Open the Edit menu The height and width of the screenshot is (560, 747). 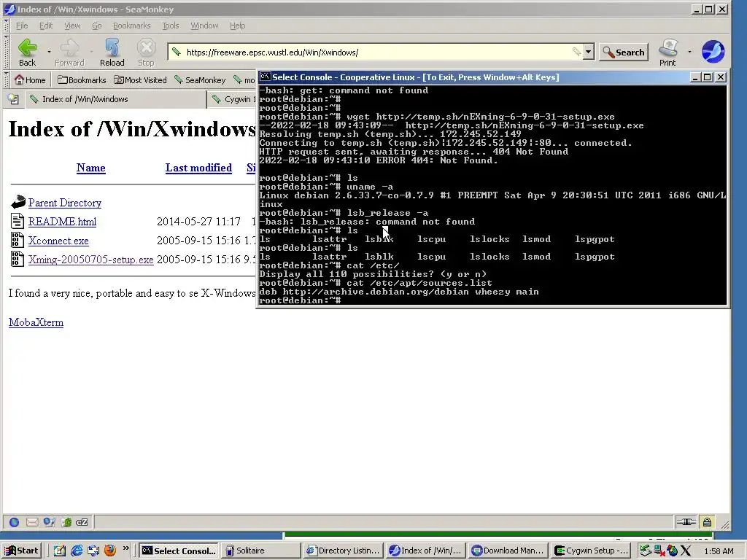click(x=46, y=26)
